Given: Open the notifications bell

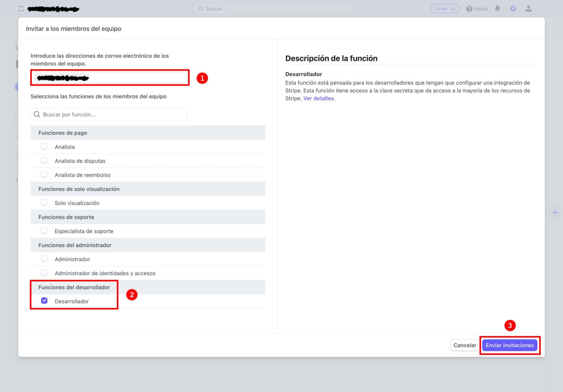Looking at the screenshot, I should click(497, 8).
